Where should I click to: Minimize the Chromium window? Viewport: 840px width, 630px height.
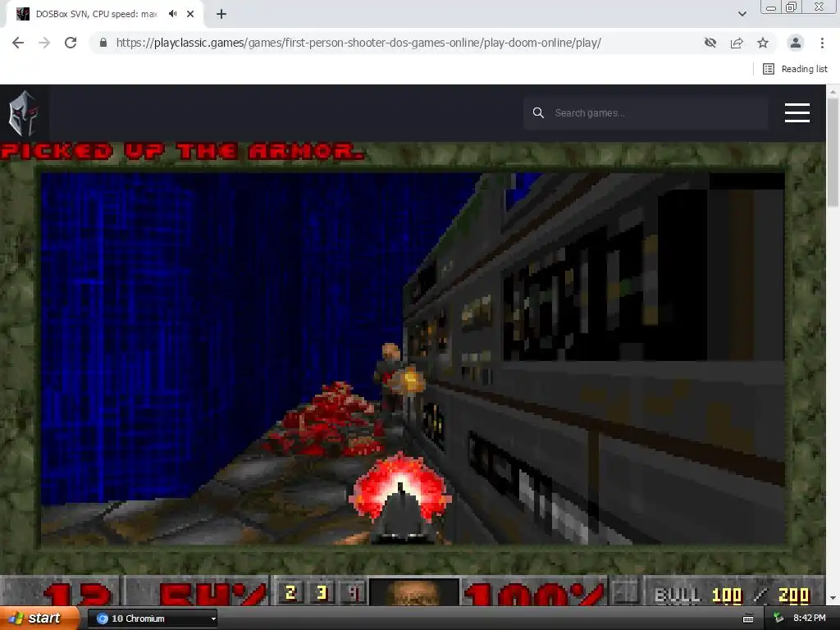[771, 7]
